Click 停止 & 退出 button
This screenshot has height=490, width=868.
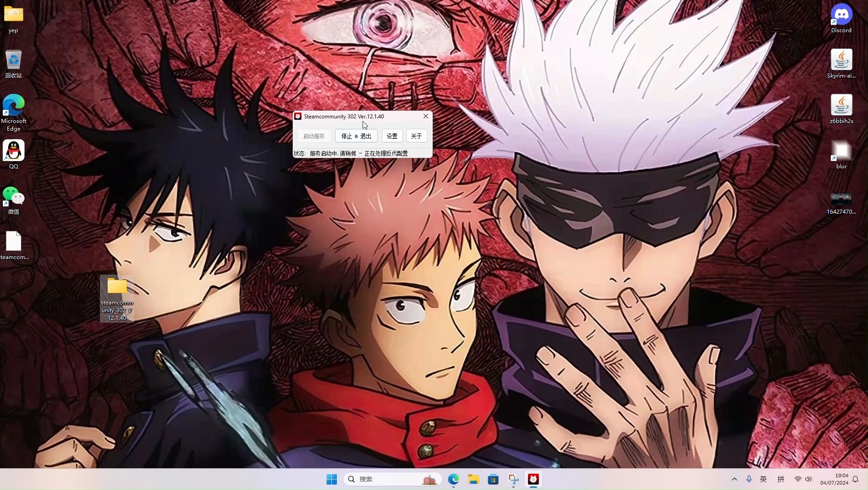point(356,136)
